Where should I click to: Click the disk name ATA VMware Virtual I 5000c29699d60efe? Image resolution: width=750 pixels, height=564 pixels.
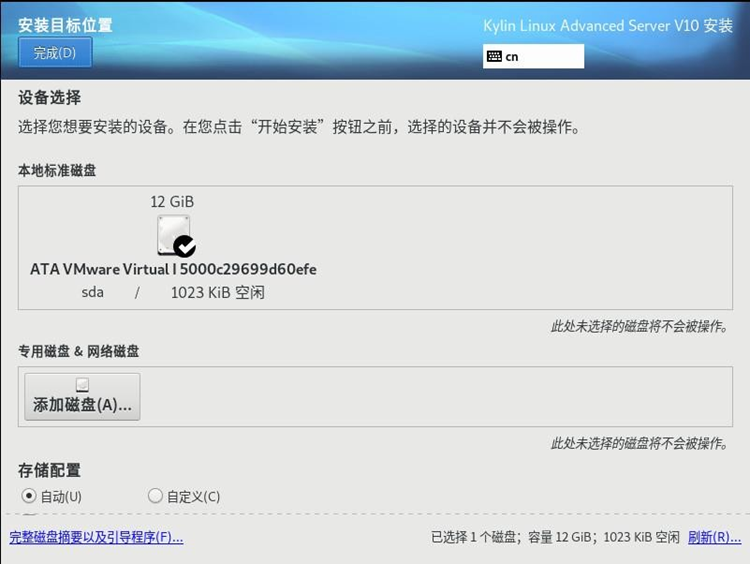[x=173, y=269]
